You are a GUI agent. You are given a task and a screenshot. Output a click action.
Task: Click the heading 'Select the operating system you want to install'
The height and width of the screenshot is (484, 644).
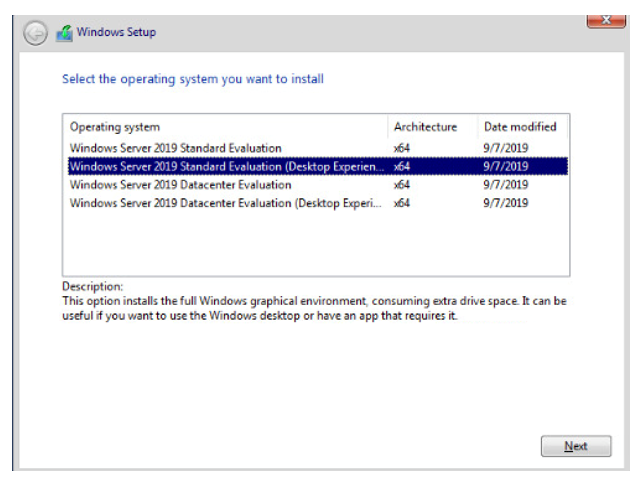coord(193,79)
